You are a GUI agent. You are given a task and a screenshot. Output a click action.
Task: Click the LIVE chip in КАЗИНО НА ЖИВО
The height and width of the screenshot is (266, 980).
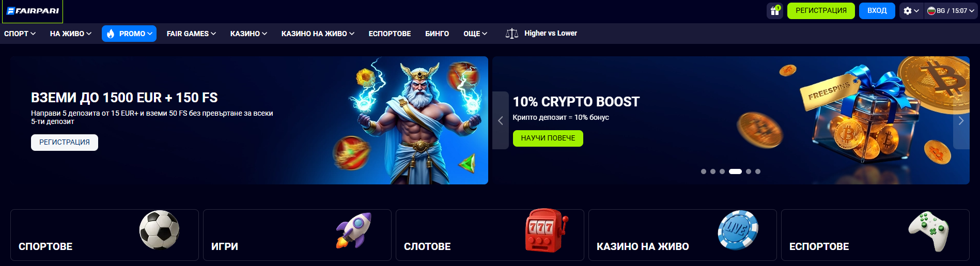click(x=738, y=230)
